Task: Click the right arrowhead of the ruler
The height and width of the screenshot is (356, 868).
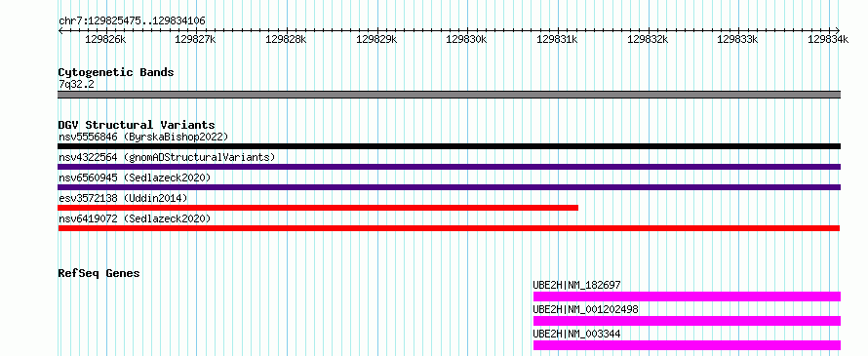Action: 838,30
